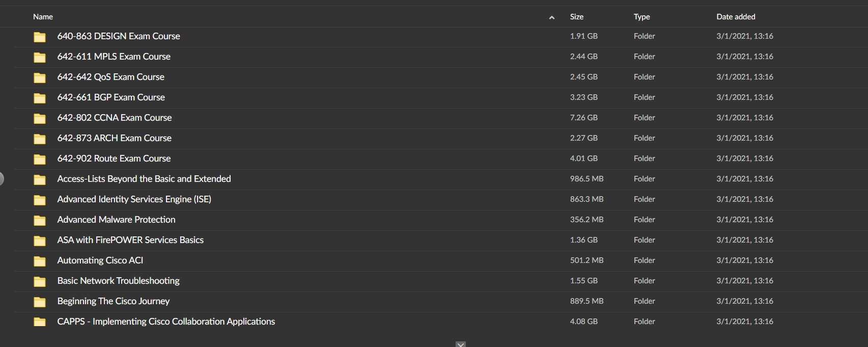Click folder icon next to 642-661 BGP Exam Course

40,98
